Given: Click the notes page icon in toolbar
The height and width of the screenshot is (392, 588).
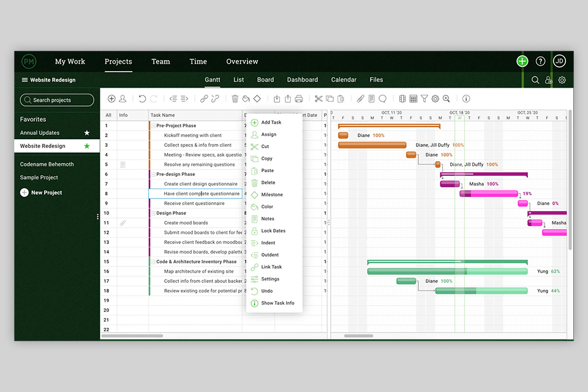Looking at the screenshot, I should [x=371, y=99].
